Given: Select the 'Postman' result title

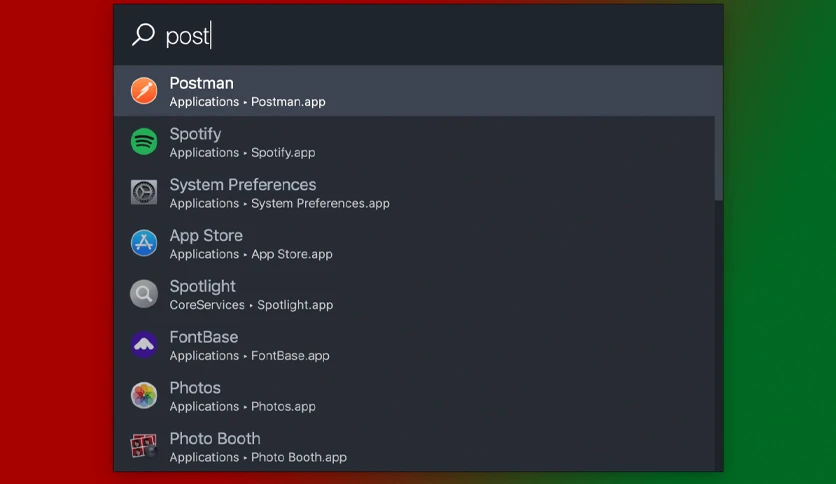Looking at the screenshot, I should pos(202,83).
